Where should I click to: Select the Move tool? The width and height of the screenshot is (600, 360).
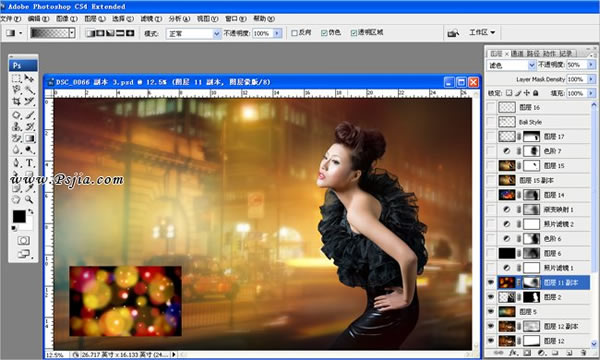pyautogui.click(x=29, y=78)
